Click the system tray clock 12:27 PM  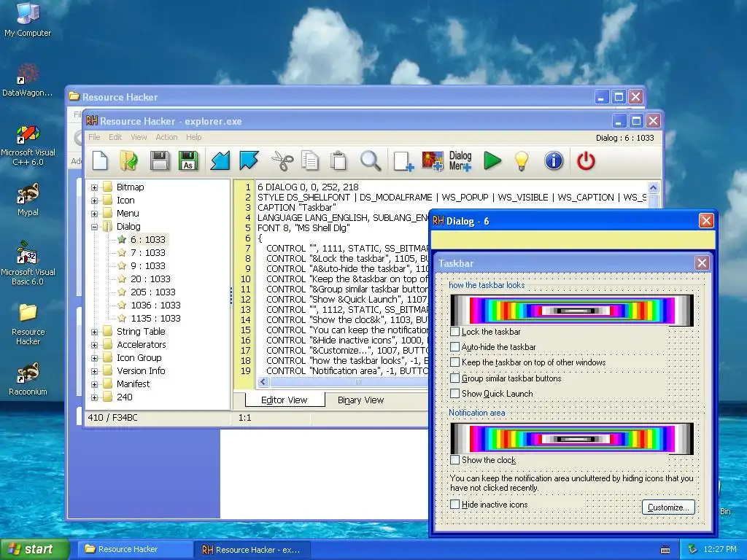(719, 549)
